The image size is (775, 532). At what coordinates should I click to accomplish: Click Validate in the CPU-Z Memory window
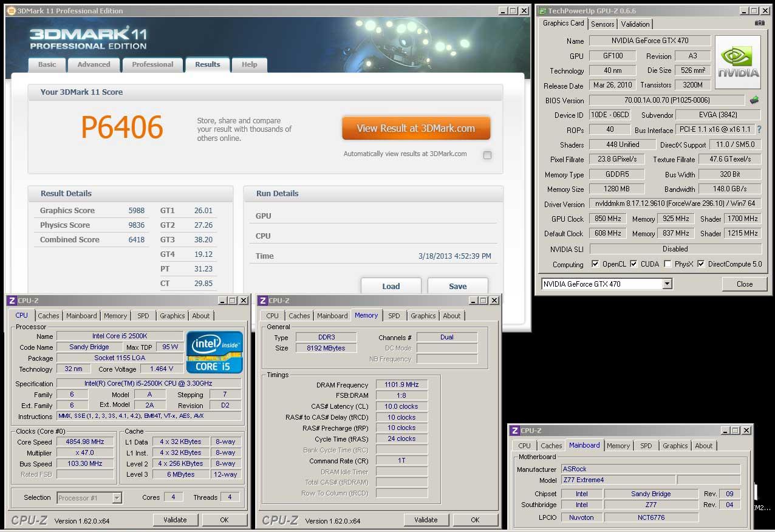[426, 520]
